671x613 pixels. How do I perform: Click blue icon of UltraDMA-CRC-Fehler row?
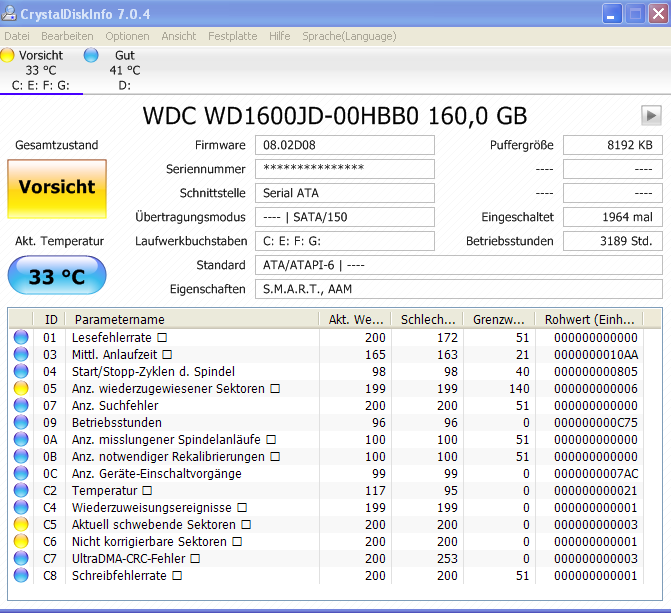click(x=21, y=559)
